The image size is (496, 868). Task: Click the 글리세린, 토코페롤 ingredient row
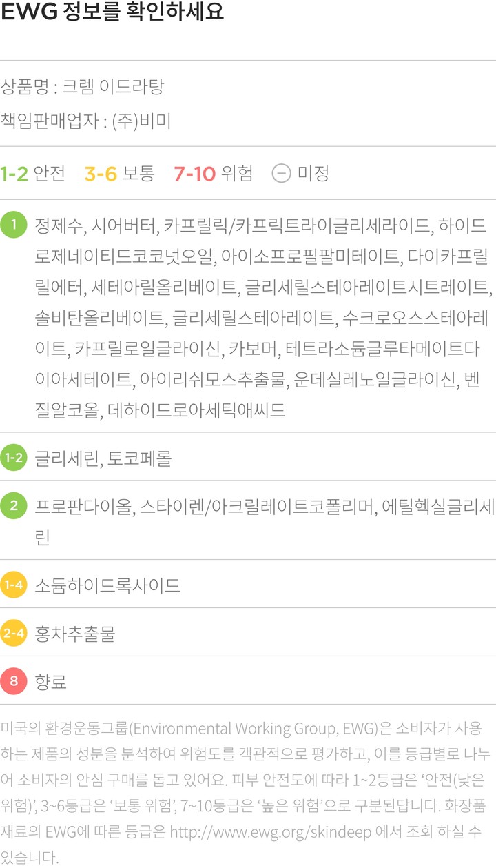(x=103, y=457)
